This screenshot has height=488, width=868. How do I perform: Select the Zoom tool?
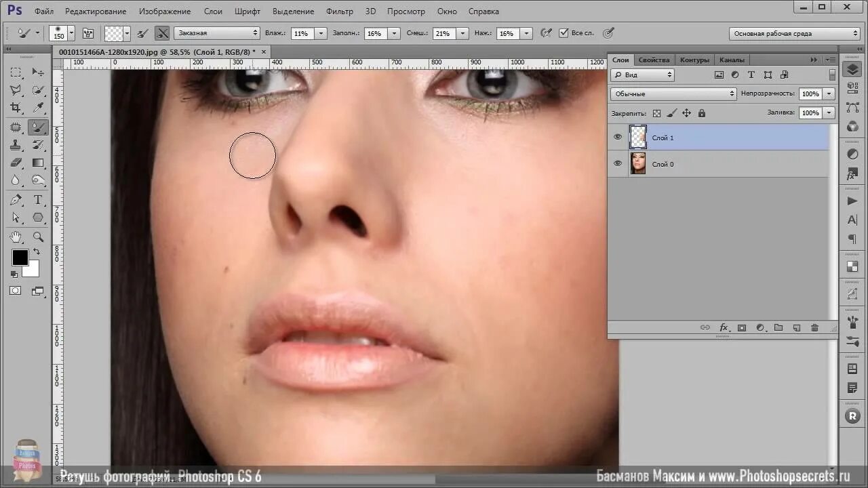tap(38, 237)
